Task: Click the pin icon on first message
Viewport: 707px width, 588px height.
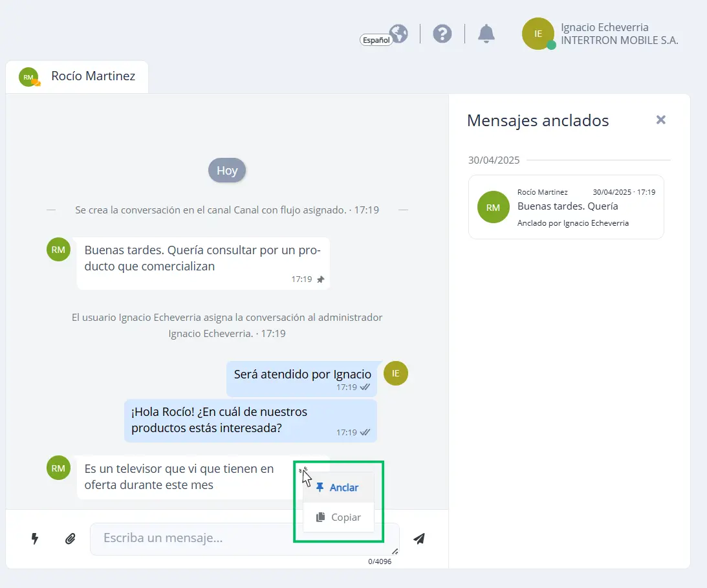Action: [x=321, y=279]
